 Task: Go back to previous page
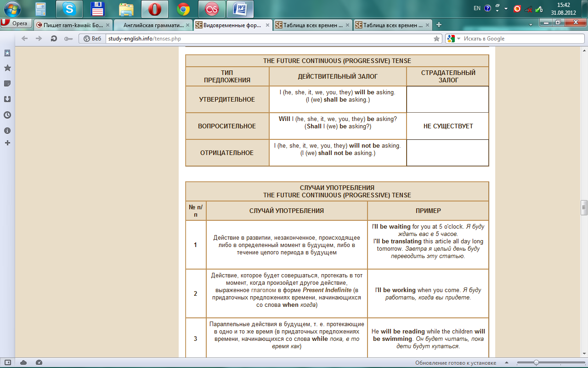24,39
